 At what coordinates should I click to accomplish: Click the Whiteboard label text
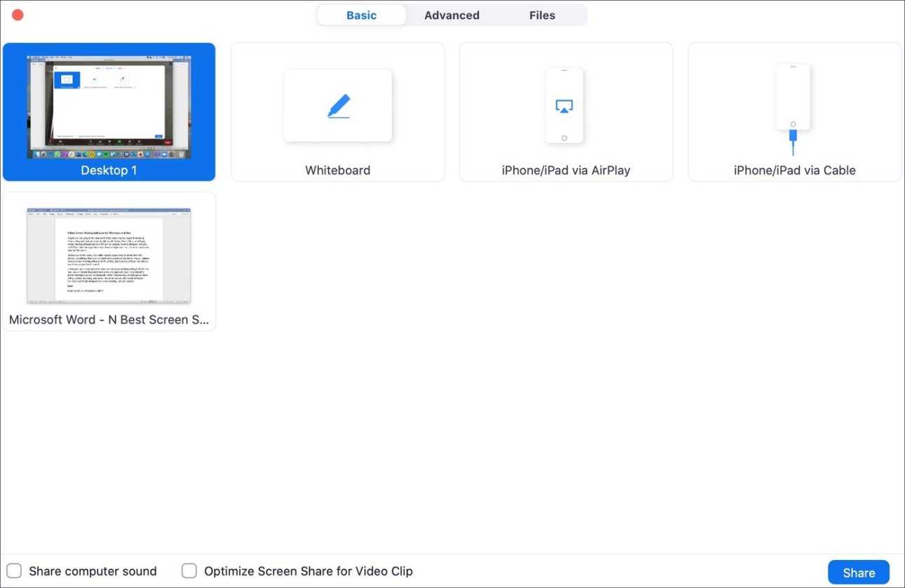pos(337,171)
